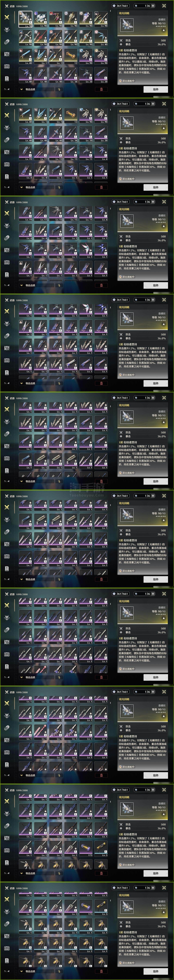Click the shell credit coin icon beside 3617661

[114, 6]
